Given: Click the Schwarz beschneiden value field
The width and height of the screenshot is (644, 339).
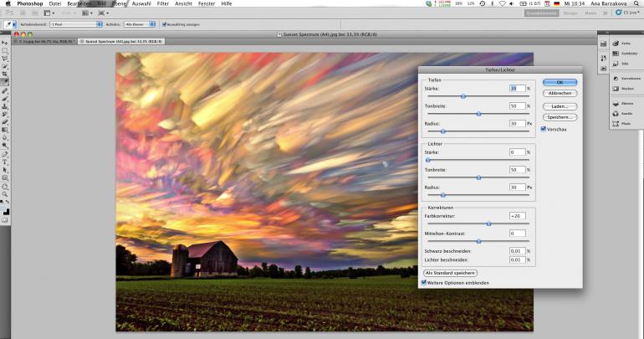Looking at the screenshot, I should click(518, 250).
